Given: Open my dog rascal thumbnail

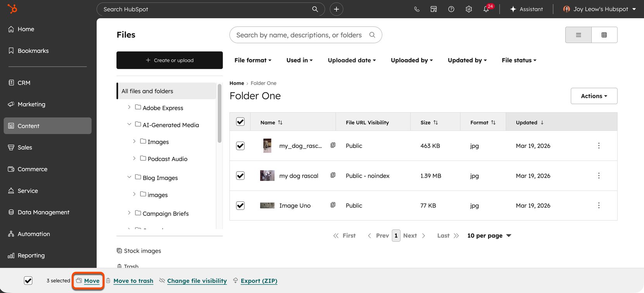Looking at the screenshot, I should (267, 175).
